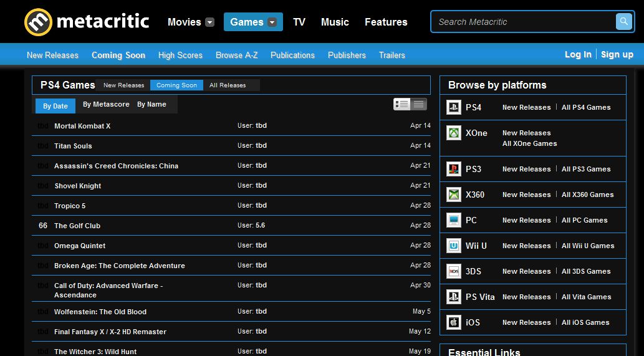Viewport: 644px width, 356px height.
Task: Open Tropico 5 game page
Action: tap(70, 206)
